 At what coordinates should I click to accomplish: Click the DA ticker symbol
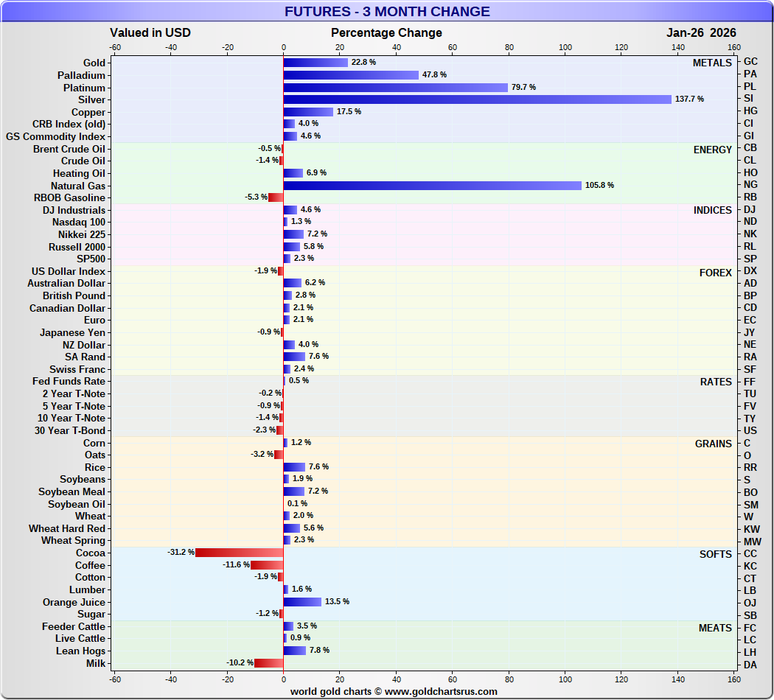tap(750, 665)
